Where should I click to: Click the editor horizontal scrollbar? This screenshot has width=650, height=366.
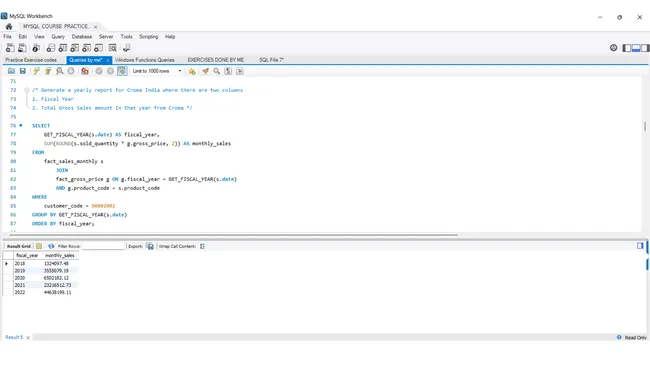233,235
